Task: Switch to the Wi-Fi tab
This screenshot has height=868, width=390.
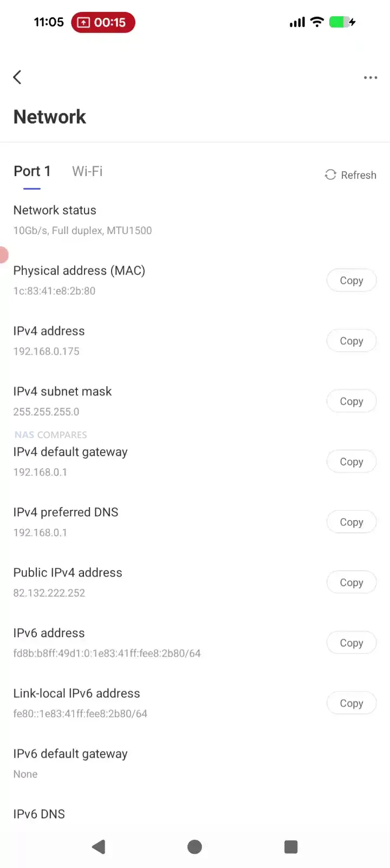Action: 87,171
